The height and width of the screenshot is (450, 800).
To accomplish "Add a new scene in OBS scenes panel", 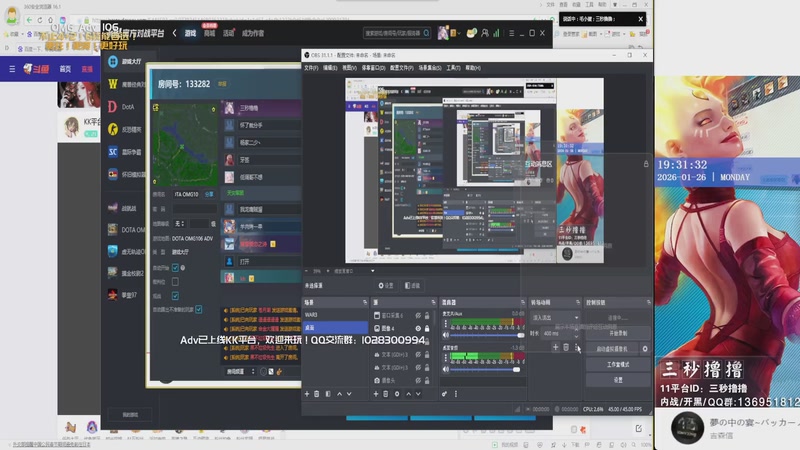I will [x=307, y=394].
